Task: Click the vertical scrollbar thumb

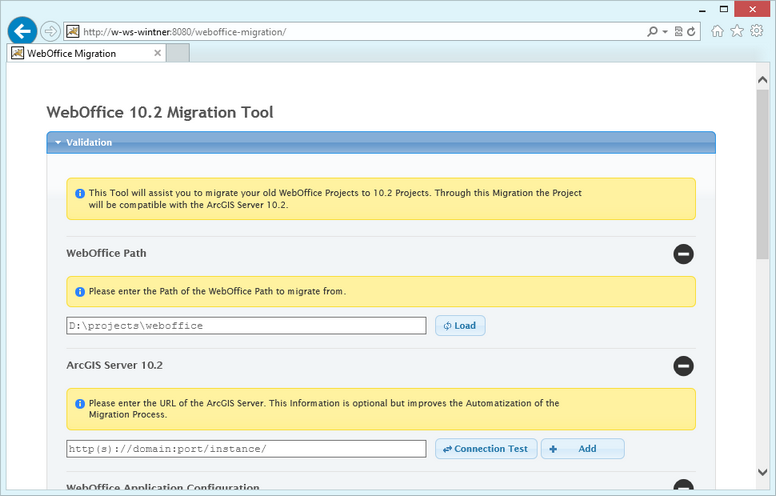Action: click(762, 173)
